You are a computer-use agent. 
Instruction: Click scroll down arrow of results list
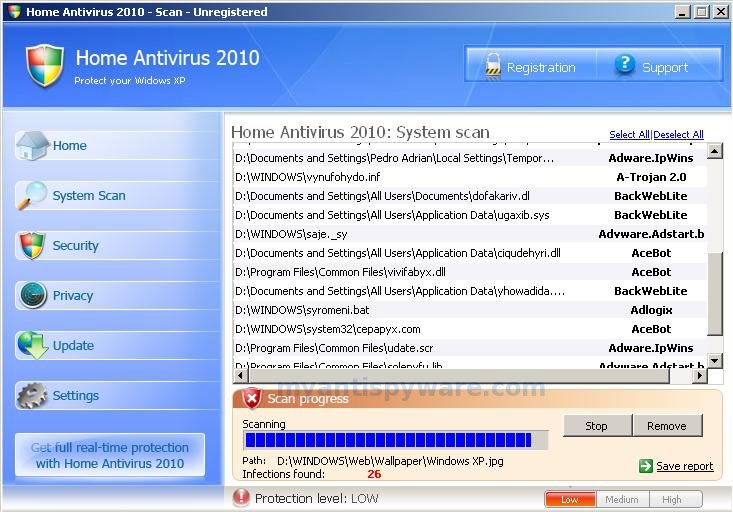tap(715, 360)
